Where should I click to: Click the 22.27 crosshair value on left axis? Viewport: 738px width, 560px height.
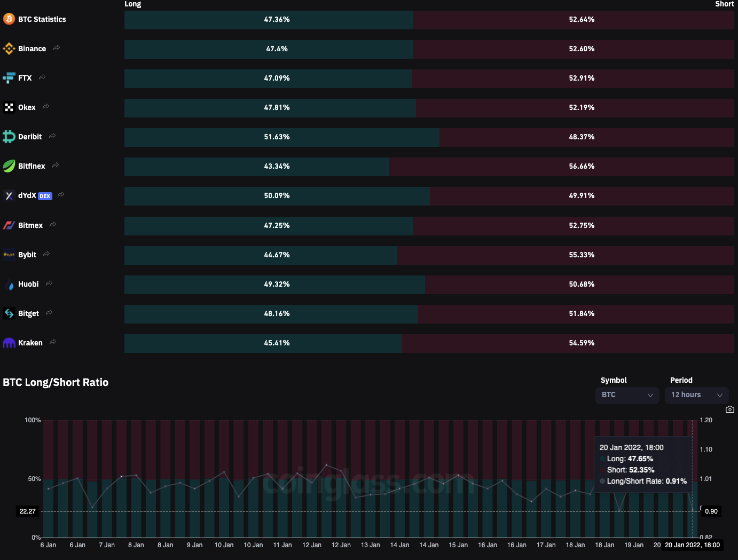coord(28,511)
